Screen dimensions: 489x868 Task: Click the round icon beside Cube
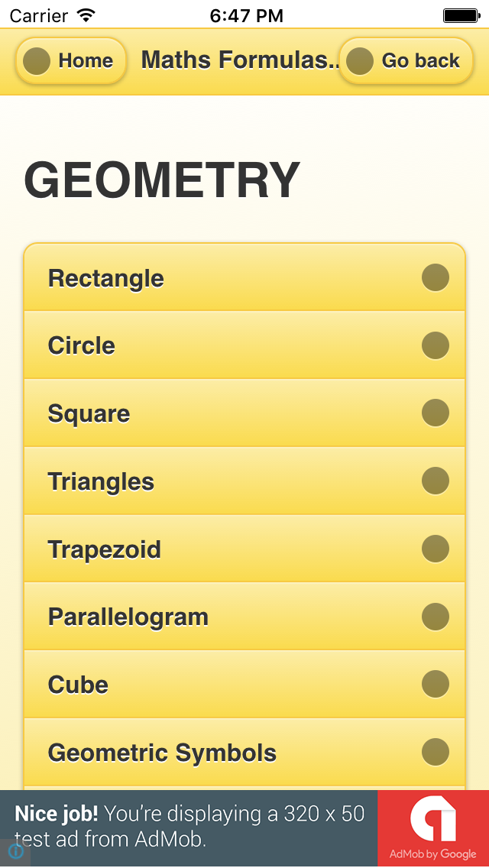[436, 684]
